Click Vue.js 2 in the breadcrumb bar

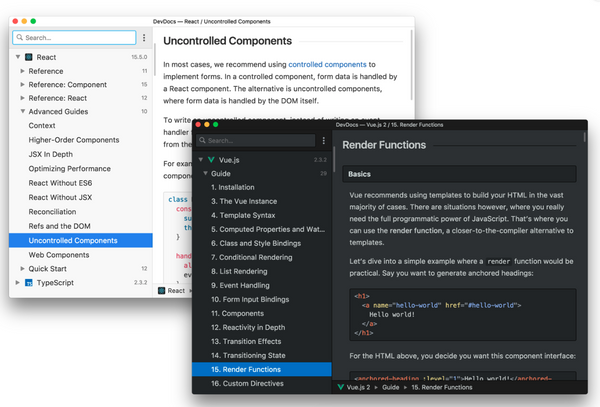[358, 387]
